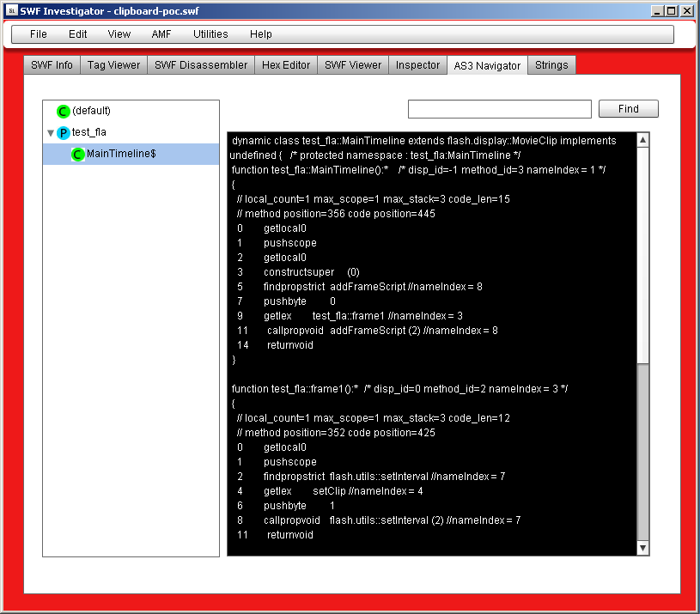Click the green class icon beside (default)
Screen dimensions: 700x614
click(63, 111)
